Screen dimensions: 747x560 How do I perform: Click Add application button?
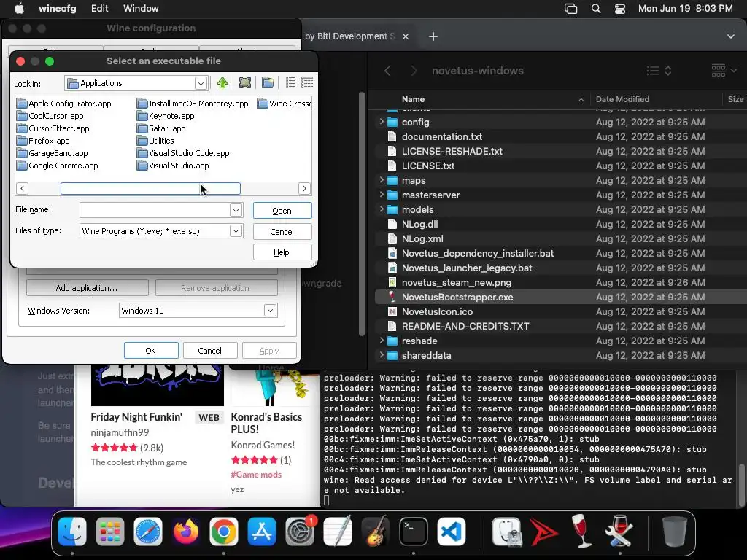(x=88, y=287)
